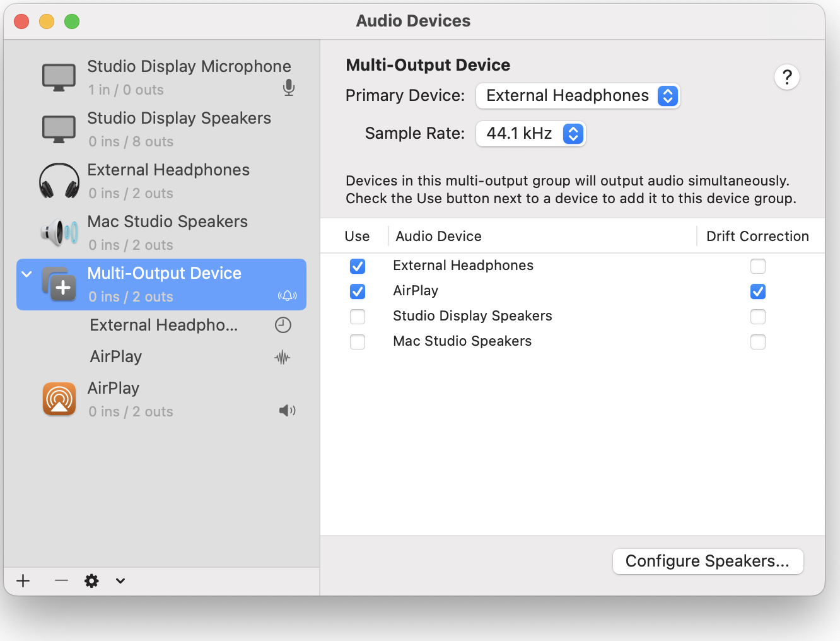Click the External Headphones icon in sidebar
The width and height of the screenshot is (840, 641).
59,181
